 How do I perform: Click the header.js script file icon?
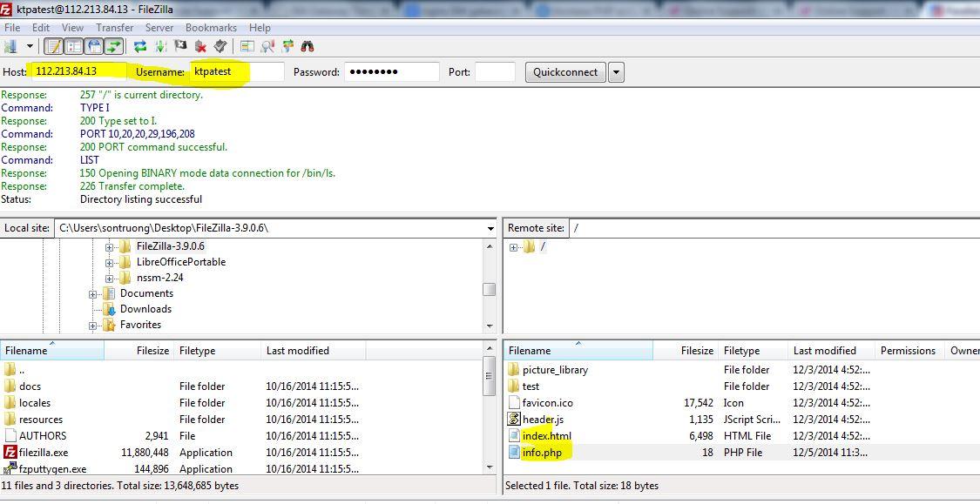(514, 419)
